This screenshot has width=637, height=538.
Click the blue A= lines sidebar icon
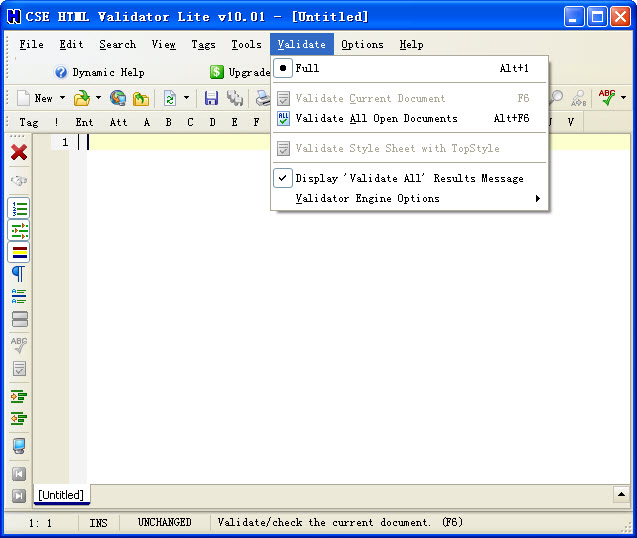click(19, 296)
